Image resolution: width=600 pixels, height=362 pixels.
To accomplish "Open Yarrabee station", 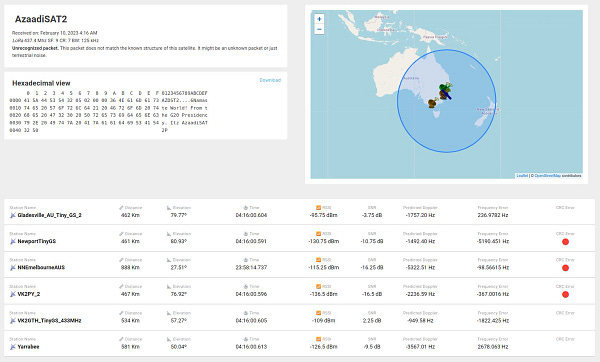I will point(28,347).
